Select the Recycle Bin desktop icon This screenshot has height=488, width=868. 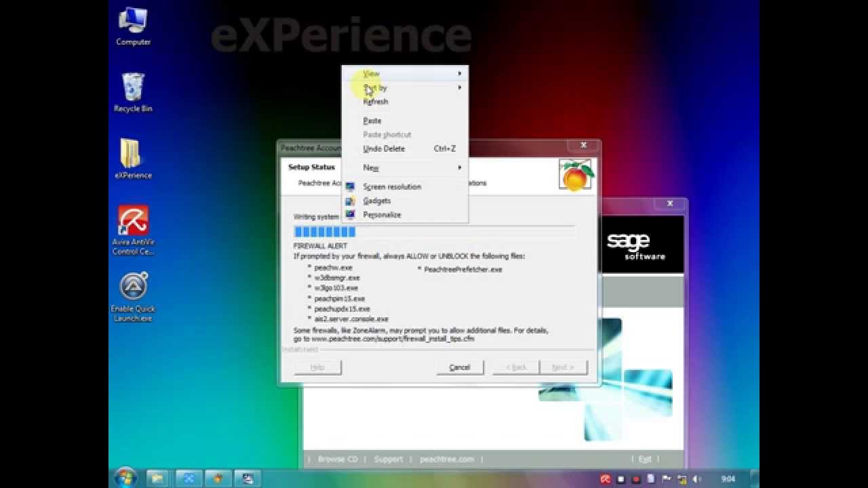pyautogui.click(x=133, y=93)
